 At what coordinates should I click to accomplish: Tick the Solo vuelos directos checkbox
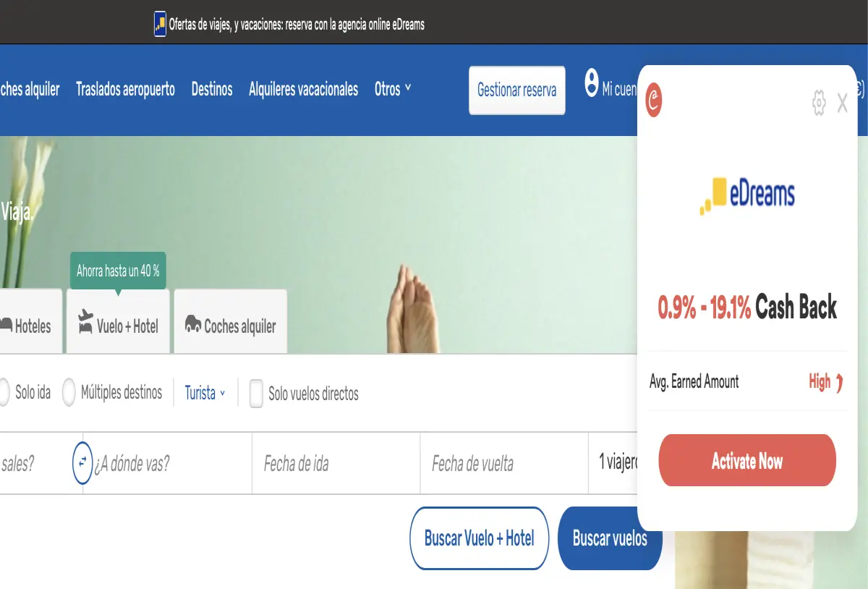tap(256, 394)
